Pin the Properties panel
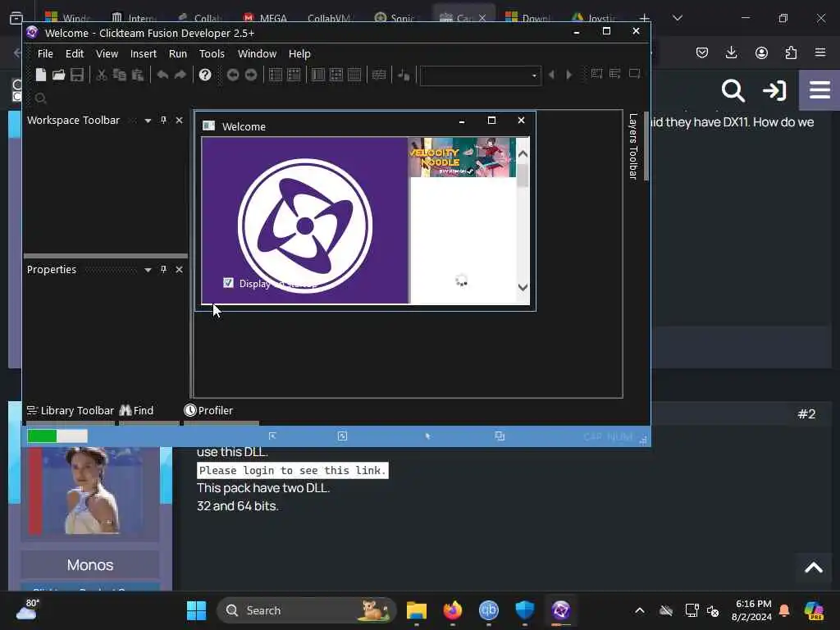This screenshot has width=840, height=630. [x=163, y=269]
